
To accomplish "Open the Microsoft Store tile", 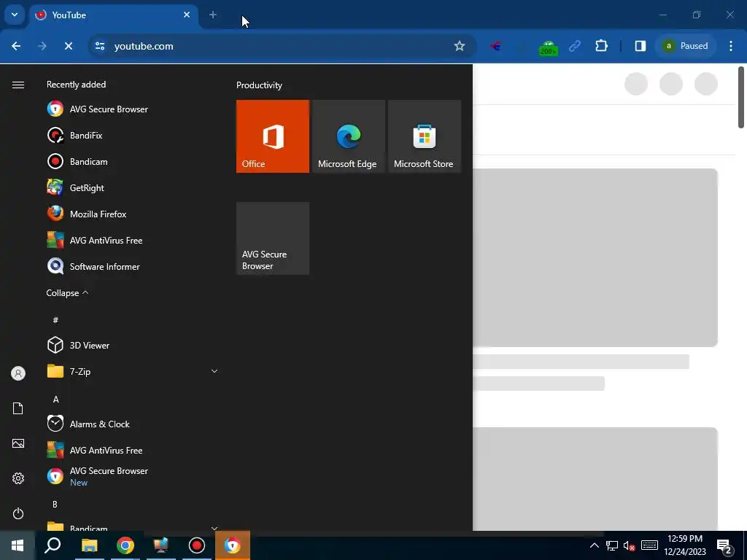I will 424,136.
